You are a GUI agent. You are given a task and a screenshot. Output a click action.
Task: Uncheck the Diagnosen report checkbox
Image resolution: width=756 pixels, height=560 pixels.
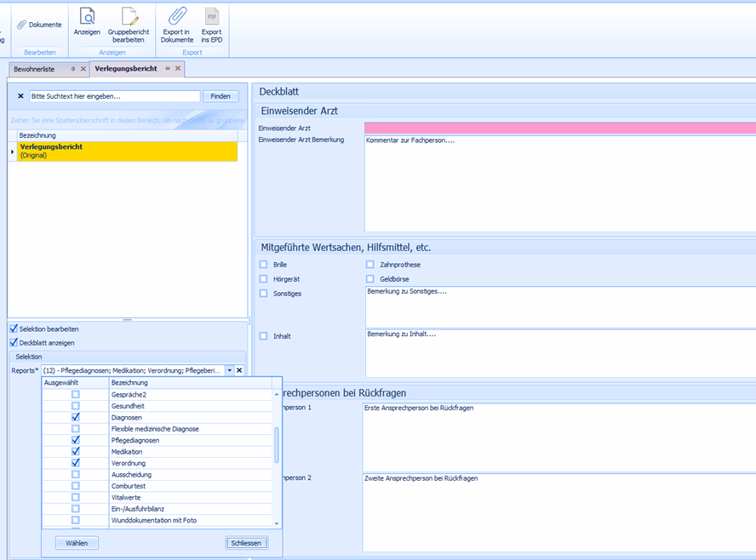(x=76, y=418)
